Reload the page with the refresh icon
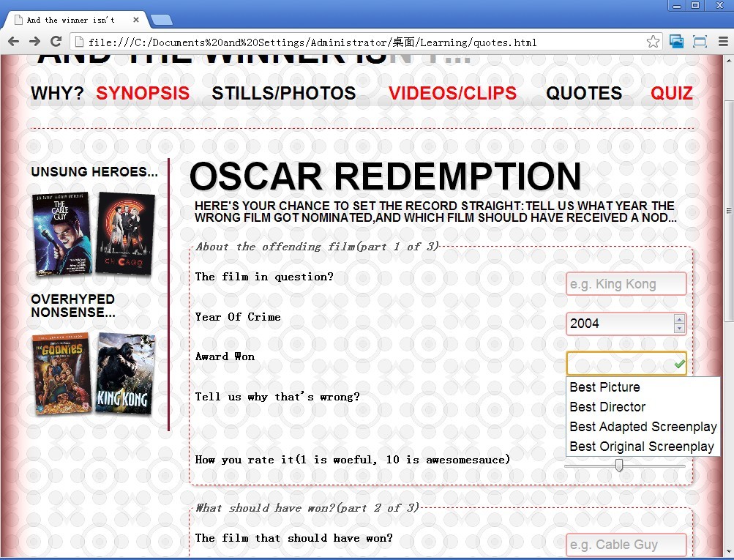The height and width of the screenshot is (560, 734). click(x=56, y=42)
